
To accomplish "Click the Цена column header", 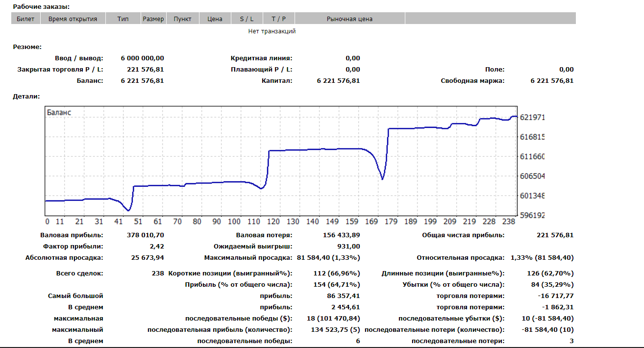I will tap(215, 19).
